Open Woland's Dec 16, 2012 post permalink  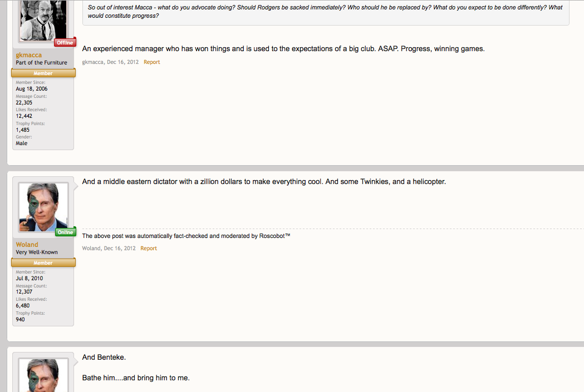120,248
